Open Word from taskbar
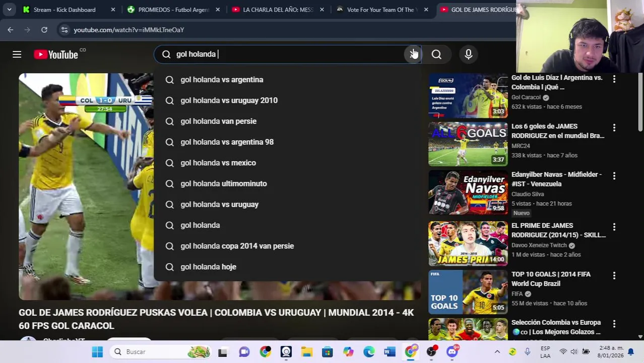Viewport: 644px width, 363px height. [390, 352]
